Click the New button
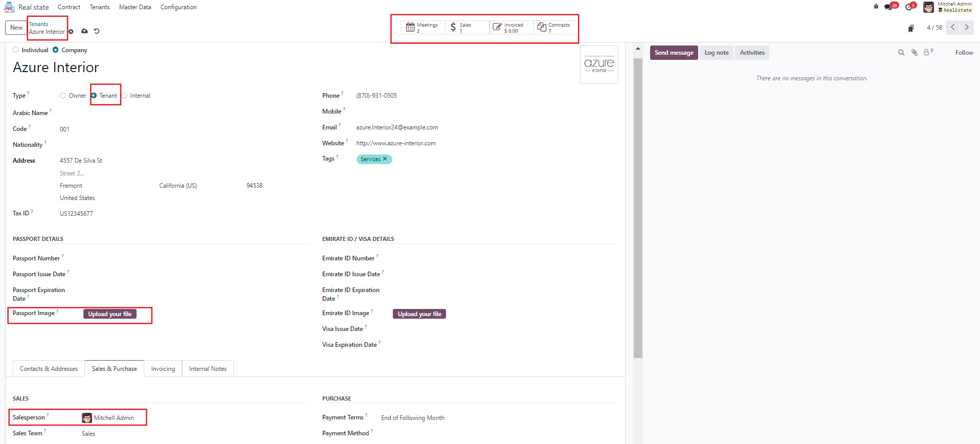Viewport: 980px width, 444px height. coord(16,28)
